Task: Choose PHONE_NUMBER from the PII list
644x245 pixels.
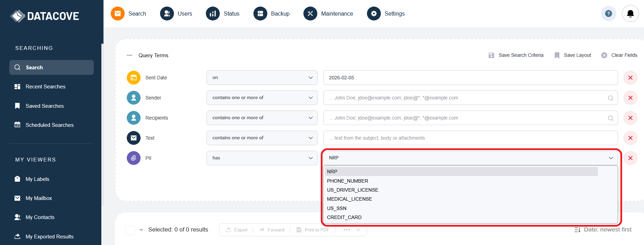Action: (x=461, y=181)
